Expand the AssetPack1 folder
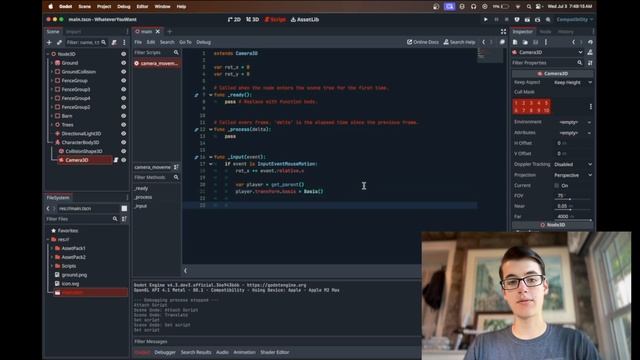 [x=52, y=248]
